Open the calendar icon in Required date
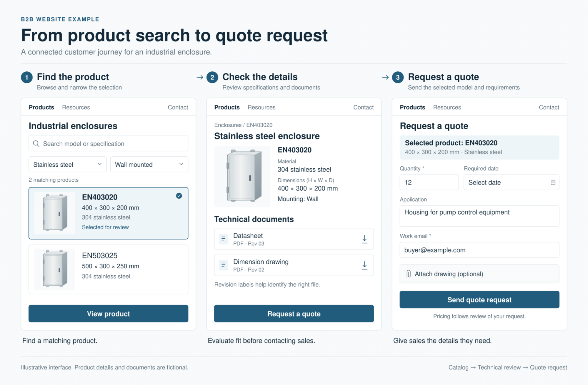 (553, 183)
